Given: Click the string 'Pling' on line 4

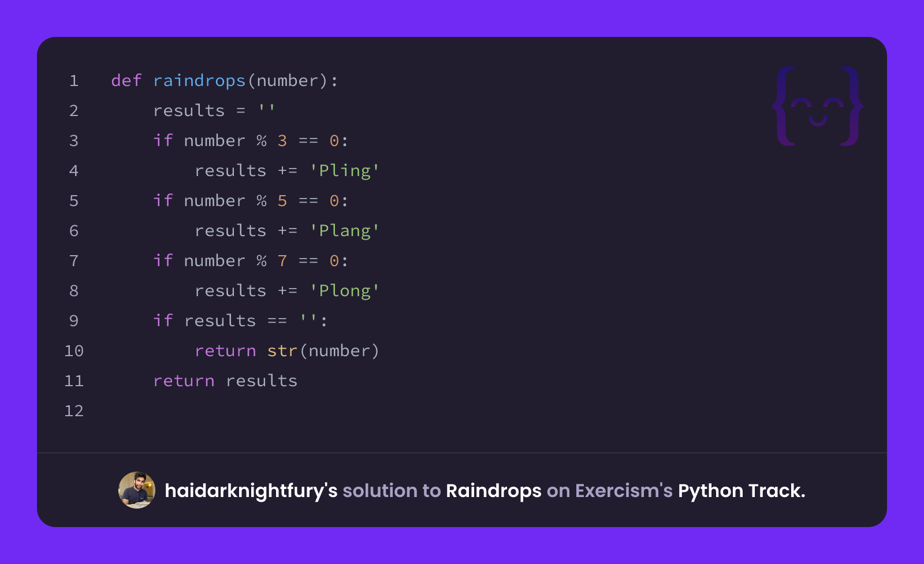Looking at the screenshot, I should tap(344, 171).
